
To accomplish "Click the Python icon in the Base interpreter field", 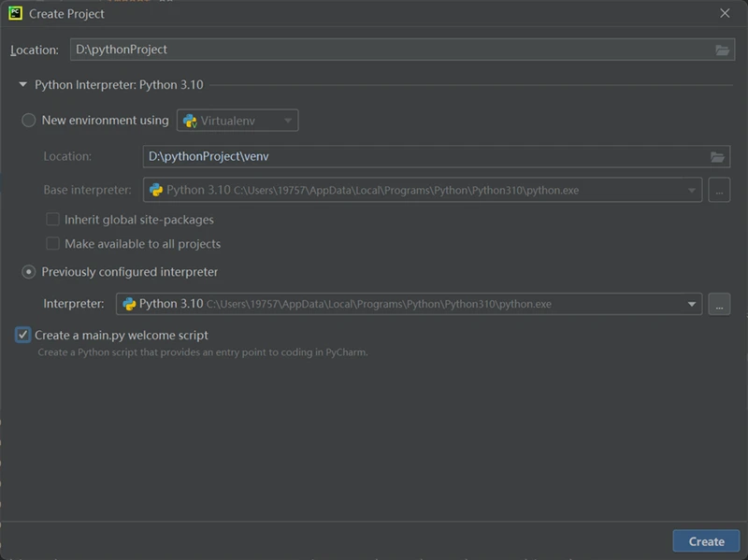I will coord(156,190).
